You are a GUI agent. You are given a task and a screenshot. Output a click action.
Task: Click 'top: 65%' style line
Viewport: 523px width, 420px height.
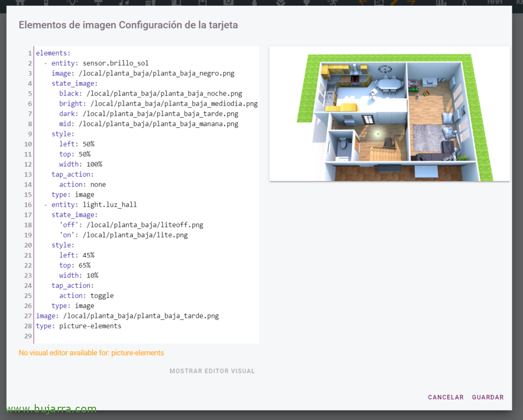click(75, 265)
